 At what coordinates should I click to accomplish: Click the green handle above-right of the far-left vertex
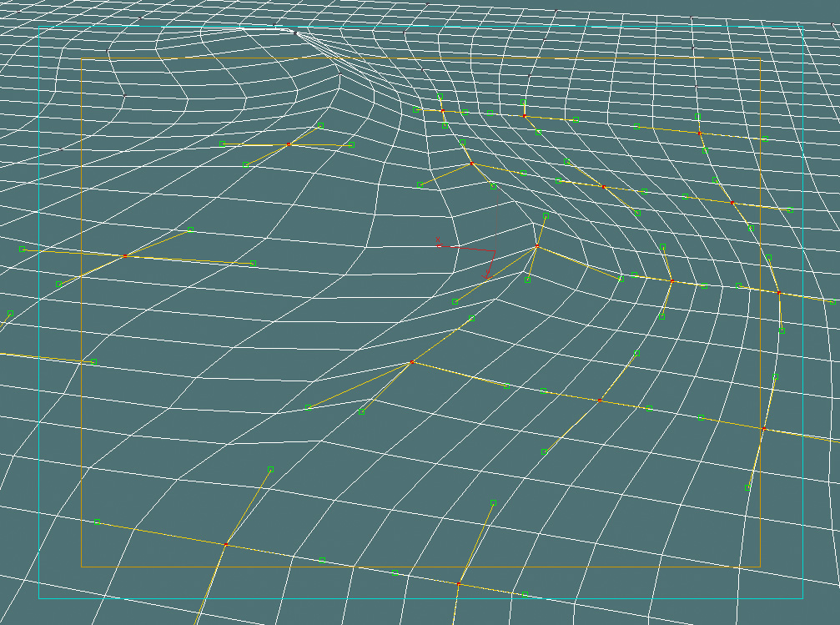click(190, 229)
